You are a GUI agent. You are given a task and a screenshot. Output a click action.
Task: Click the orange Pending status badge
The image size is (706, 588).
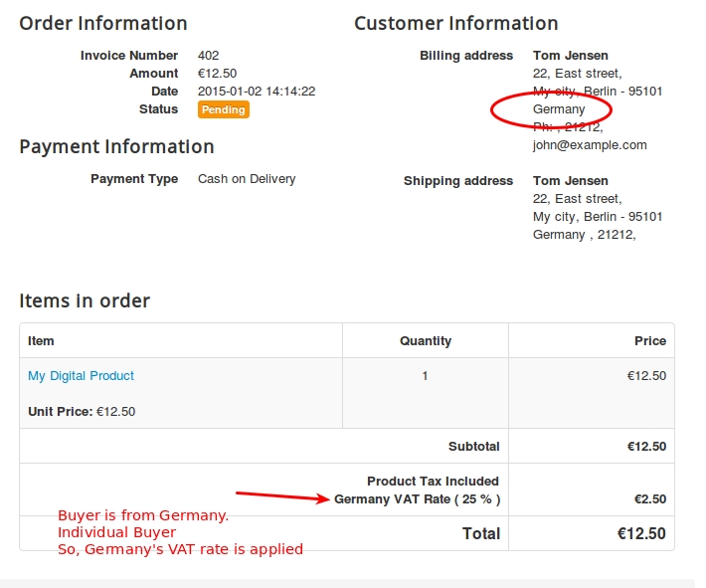pyautogui.click(x=224, y=109)
